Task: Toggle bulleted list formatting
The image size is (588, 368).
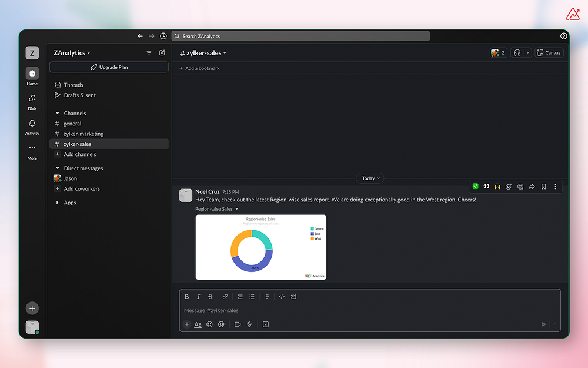Action: (x=252, y=297)
